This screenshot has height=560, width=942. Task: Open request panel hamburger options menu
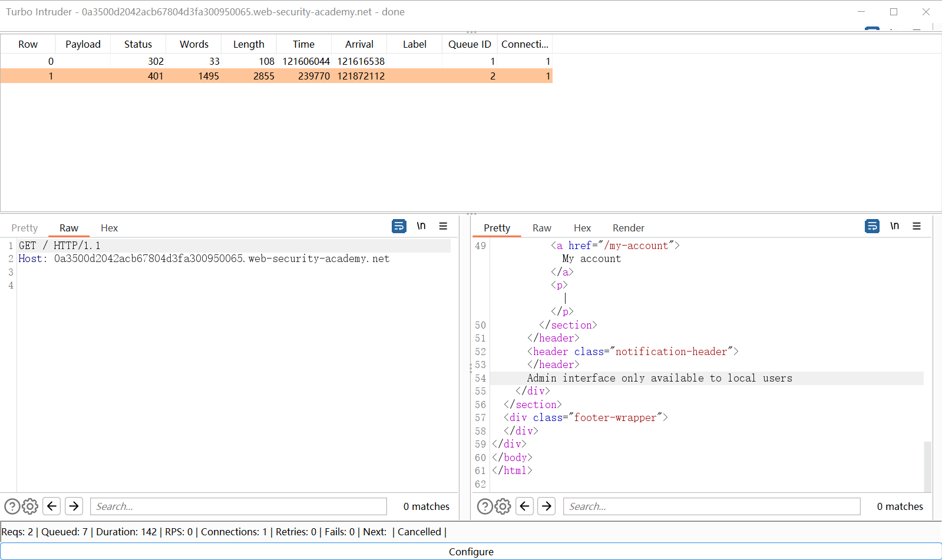(x=443, y=226)
